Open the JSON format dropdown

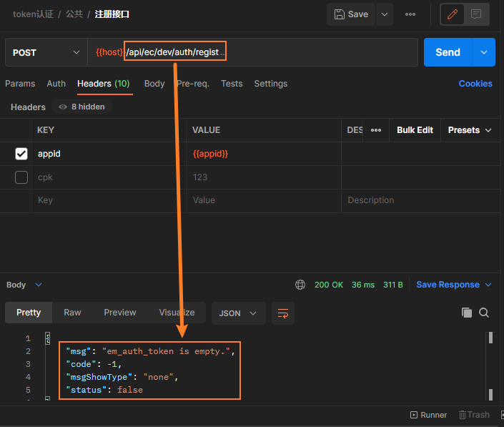coord(238,313)
